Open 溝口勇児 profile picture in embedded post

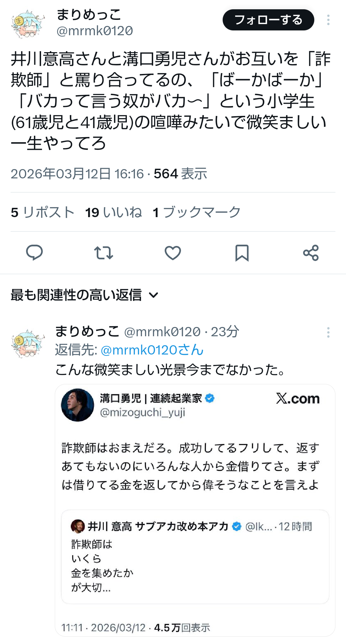78,405
